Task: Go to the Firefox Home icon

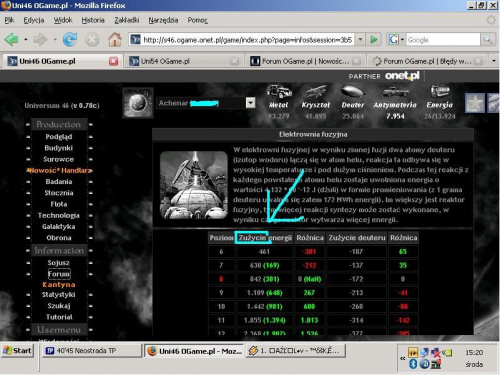Action: click(x=115, y=39)
